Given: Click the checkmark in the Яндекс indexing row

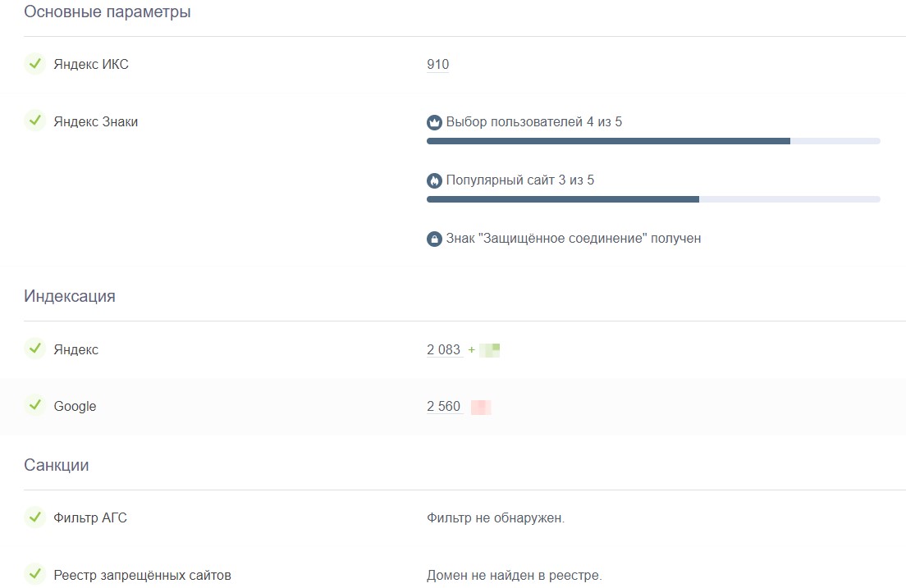Looking at the screenshot, I should 34,349.
